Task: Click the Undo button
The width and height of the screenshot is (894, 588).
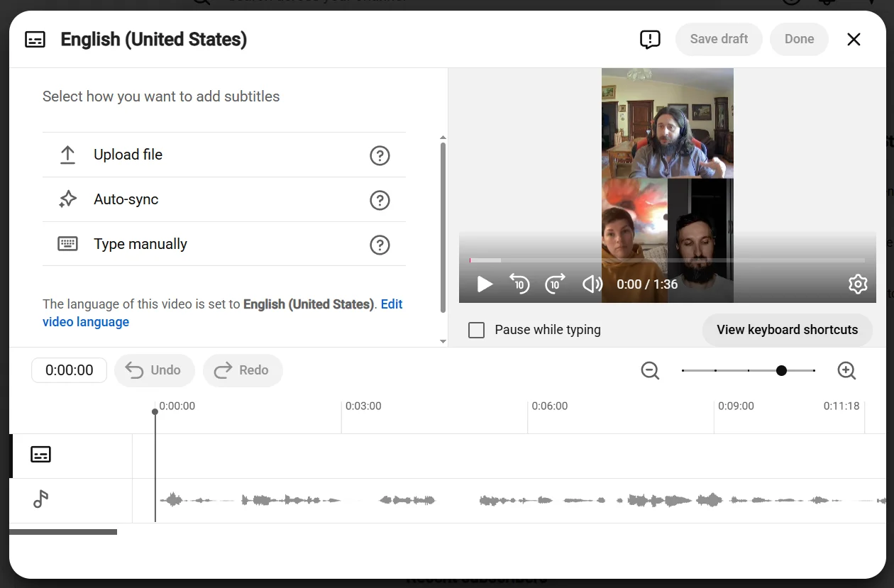Action: pos(154,370)
